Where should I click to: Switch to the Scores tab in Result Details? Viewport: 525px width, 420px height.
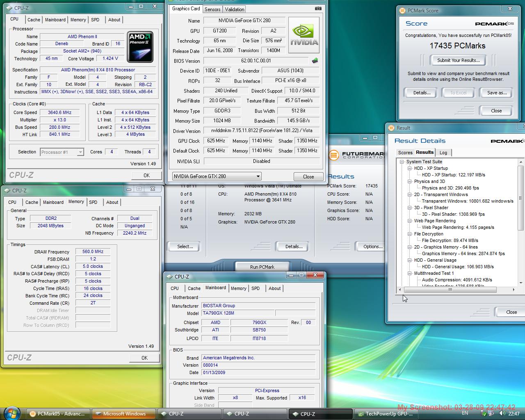405,153
